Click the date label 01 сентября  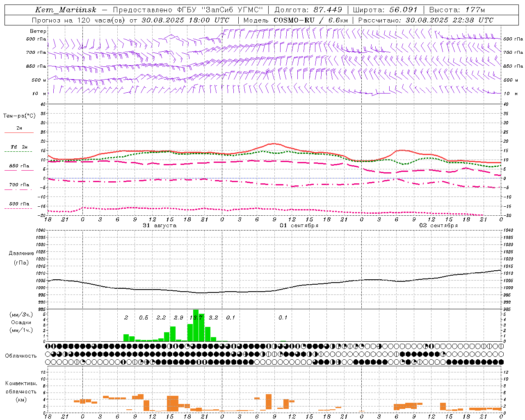299,226
